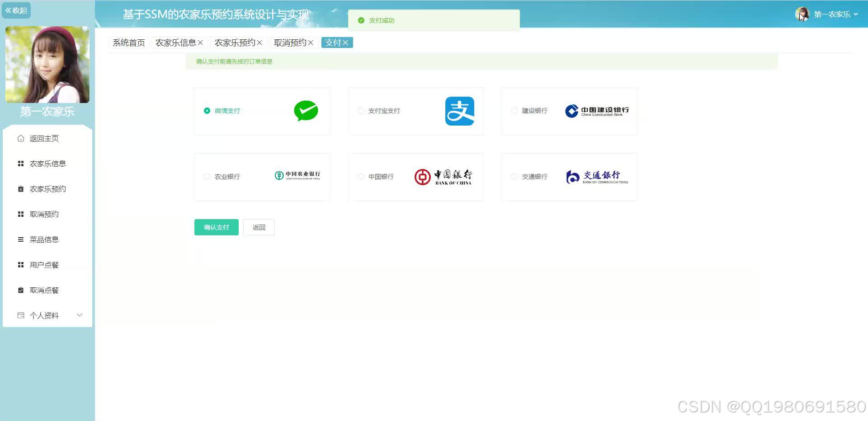Image resolution: width=868 pixels, height=421 pixels.
Task: Collapse the sidebar with 收起 button
Action: point(16,10)
